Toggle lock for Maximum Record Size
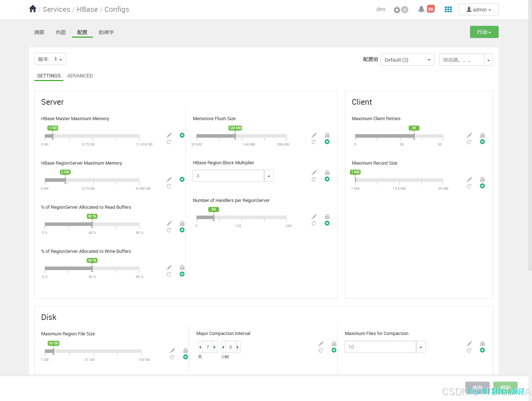 point(483,179)
